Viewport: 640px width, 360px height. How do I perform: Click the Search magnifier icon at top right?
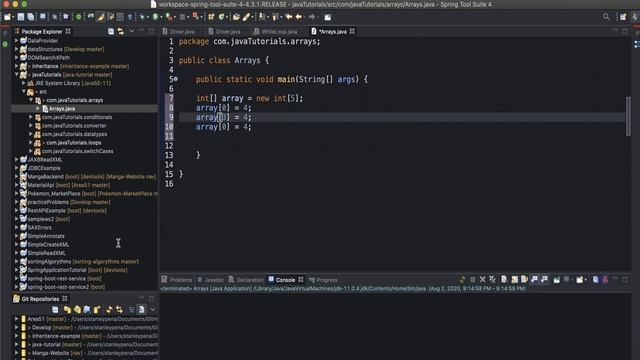click(x=606, y=17)
